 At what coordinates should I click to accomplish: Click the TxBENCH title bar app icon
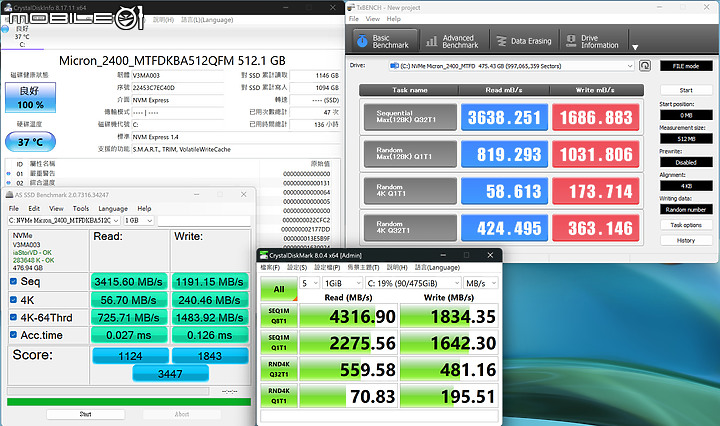[x=351, y=7]
